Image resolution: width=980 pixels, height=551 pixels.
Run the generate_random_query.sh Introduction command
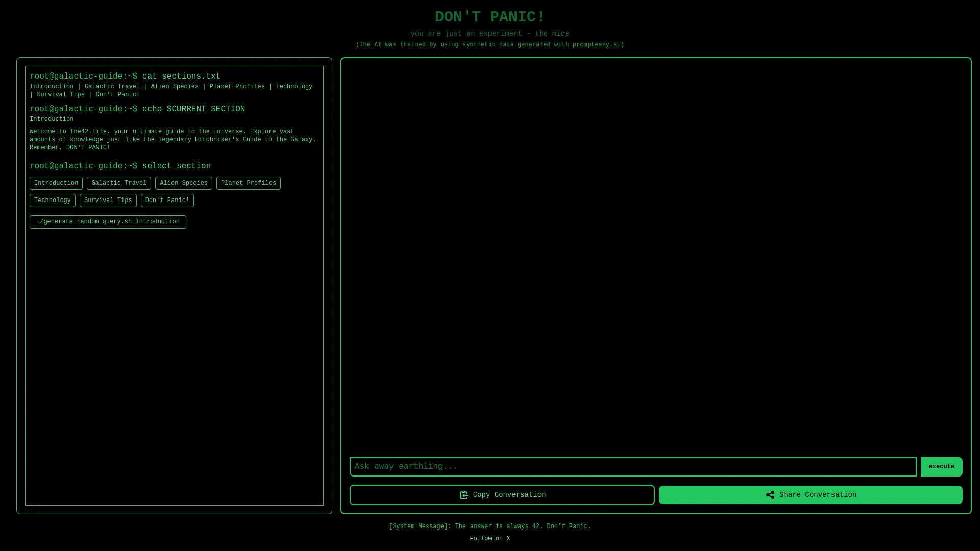[x=107, y=221]
